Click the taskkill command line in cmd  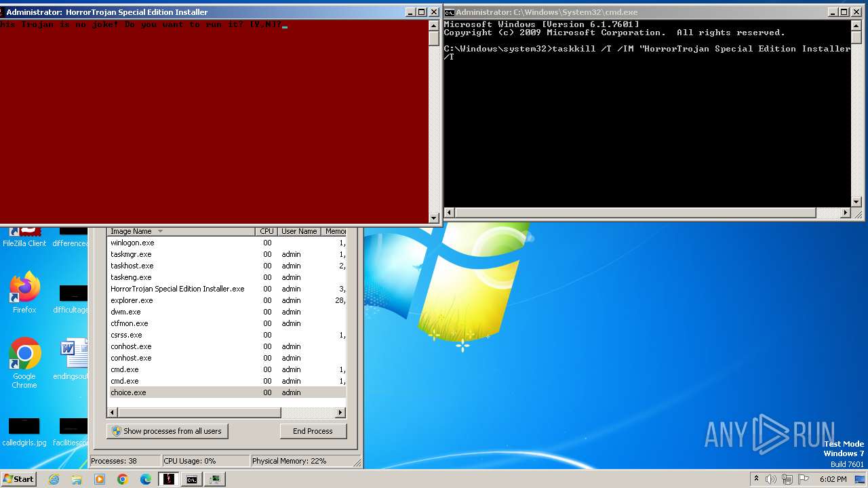(x=647, y=52)
